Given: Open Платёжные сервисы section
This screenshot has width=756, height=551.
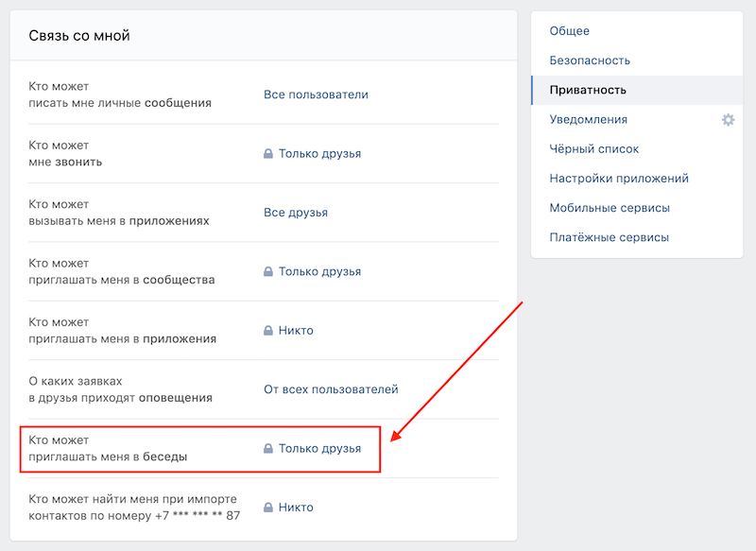Looking at the screenshot, I should click(609, 237).
